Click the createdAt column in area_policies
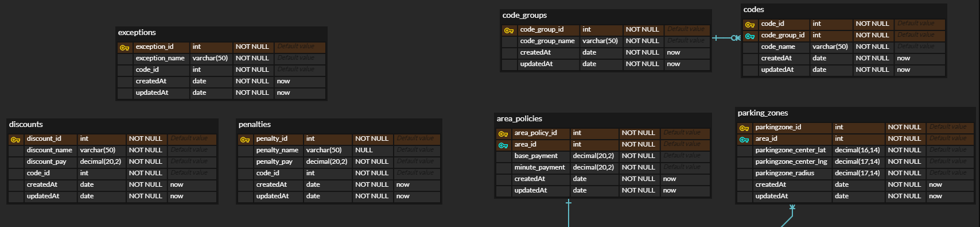Screen dimensions: 980x227 (x=530, y=179)
